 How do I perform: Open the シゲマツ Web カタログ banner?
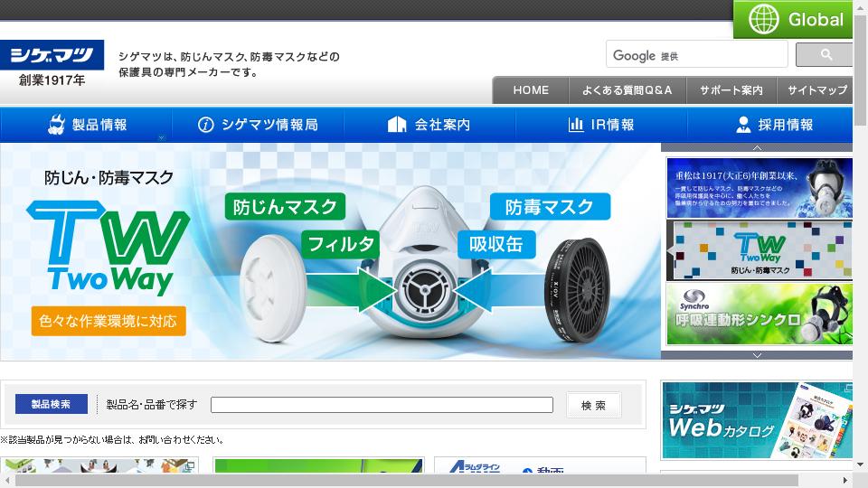(756, 421)
